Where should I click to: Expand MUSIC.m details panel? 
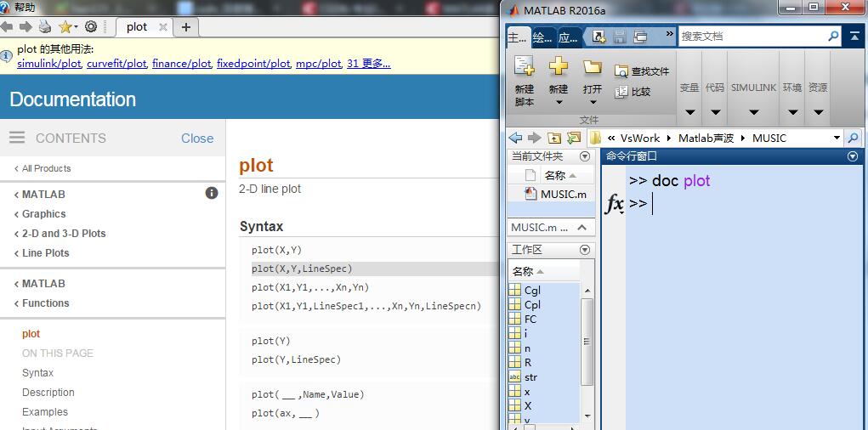click(x=582, y=228)
